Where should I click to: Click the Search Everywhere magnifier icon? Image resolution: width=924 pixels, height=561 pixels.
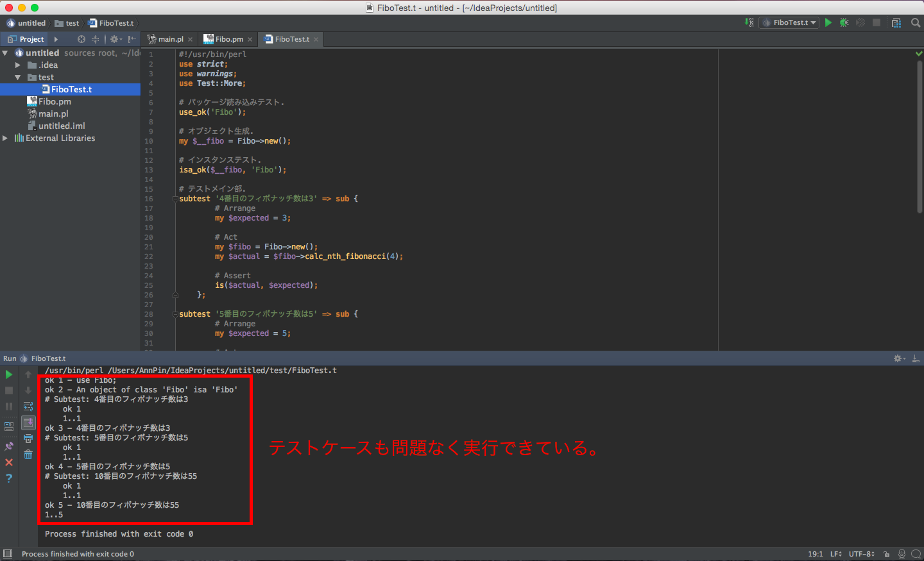coord(916,22)
